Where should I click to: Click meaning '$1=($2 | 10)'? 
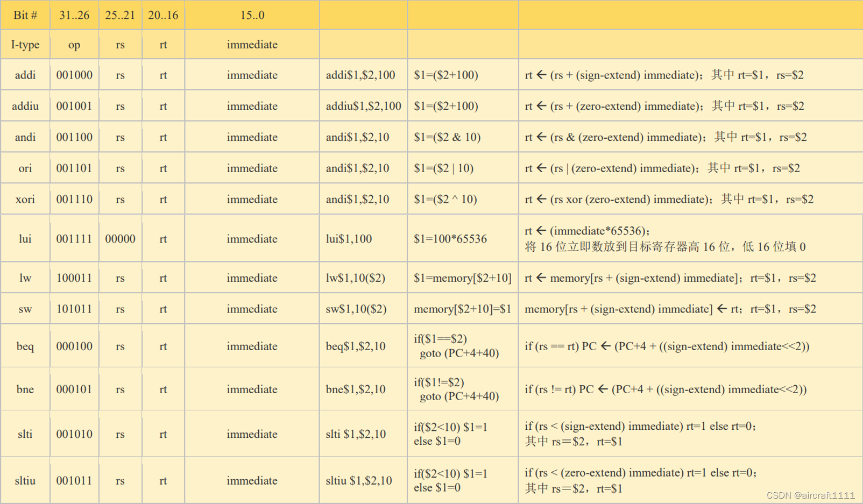[x=444, y=168]
